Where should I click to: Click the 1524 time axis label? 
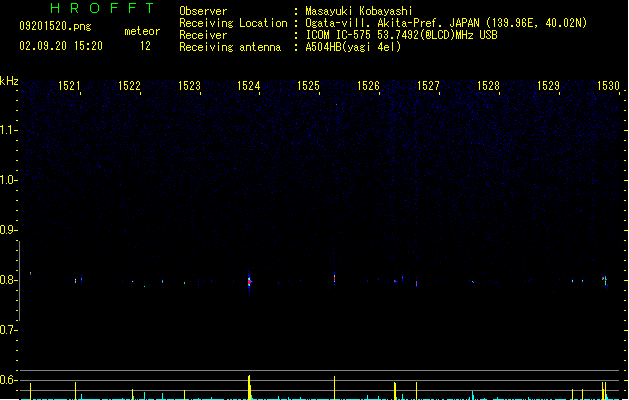(249, 86)
